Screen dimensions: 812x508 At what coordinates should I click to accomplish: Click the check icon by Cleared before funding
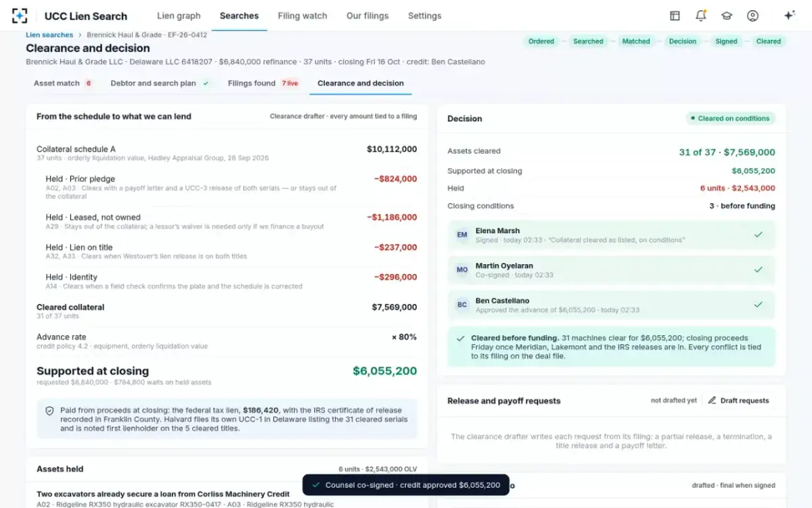(461, 338)
